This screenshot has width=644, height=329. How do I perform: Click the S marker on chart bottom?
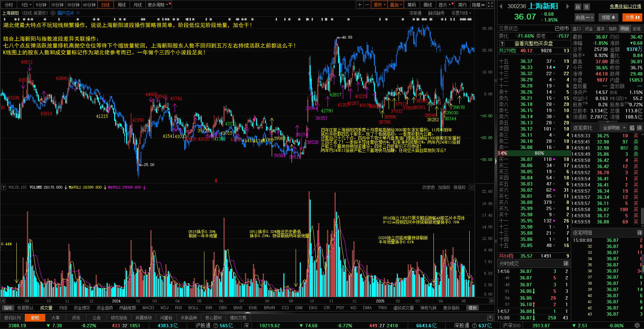point(216,181)
